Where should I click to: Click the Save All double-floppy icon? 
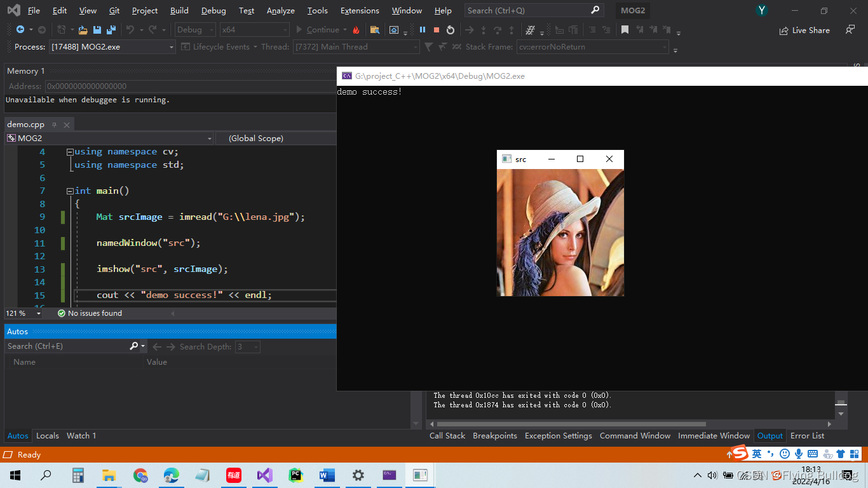pyautogui.click(x=111, y=30)
